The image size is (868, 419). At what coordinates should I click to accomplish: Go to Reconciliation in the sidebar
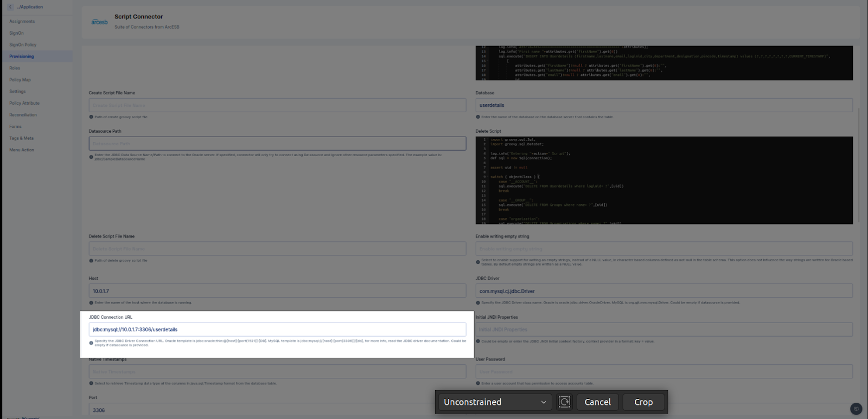[23, 115]
